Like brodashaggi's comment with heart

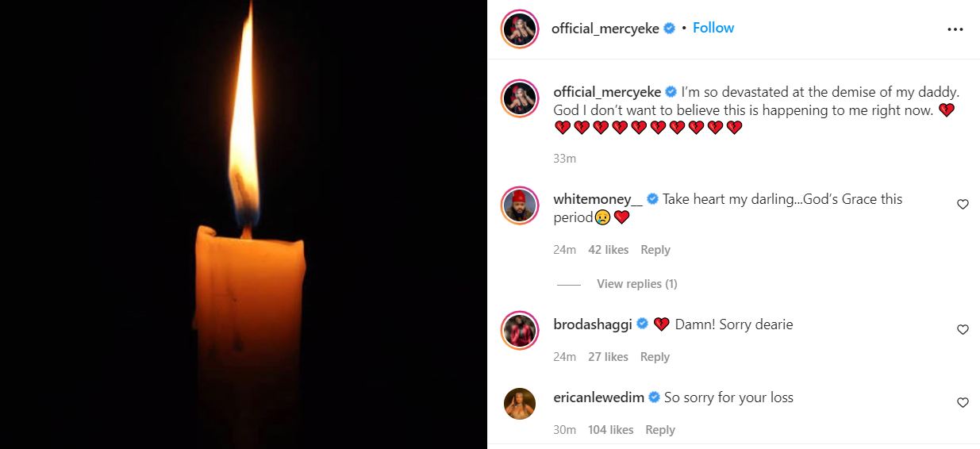click(963, 330)
